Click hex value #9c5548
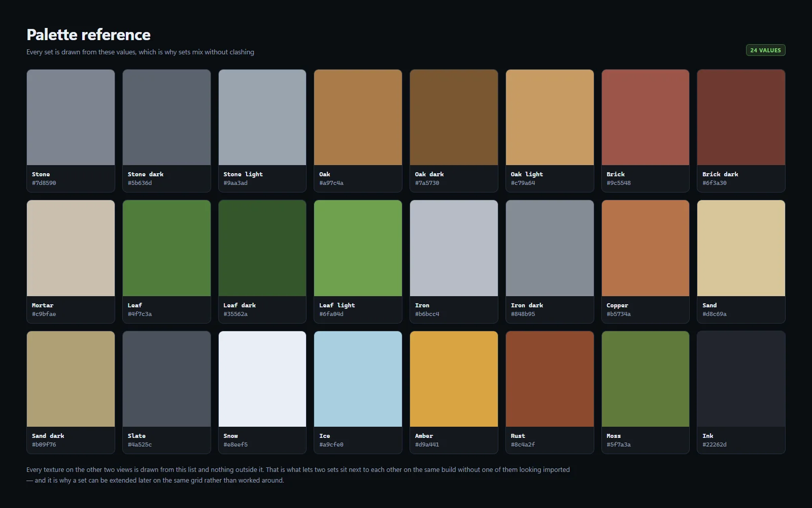Screen dimensions: 812x508 tap(619, 183)
